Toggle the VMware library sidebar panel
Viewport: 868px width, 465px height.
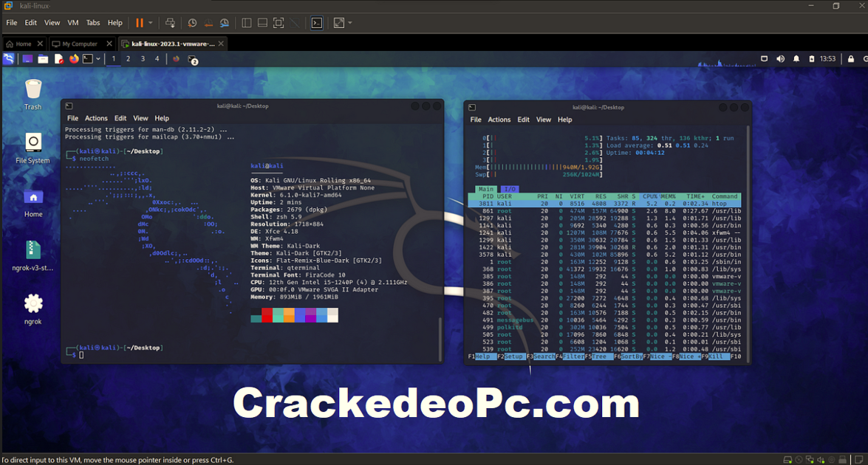(x=246, y=23)
